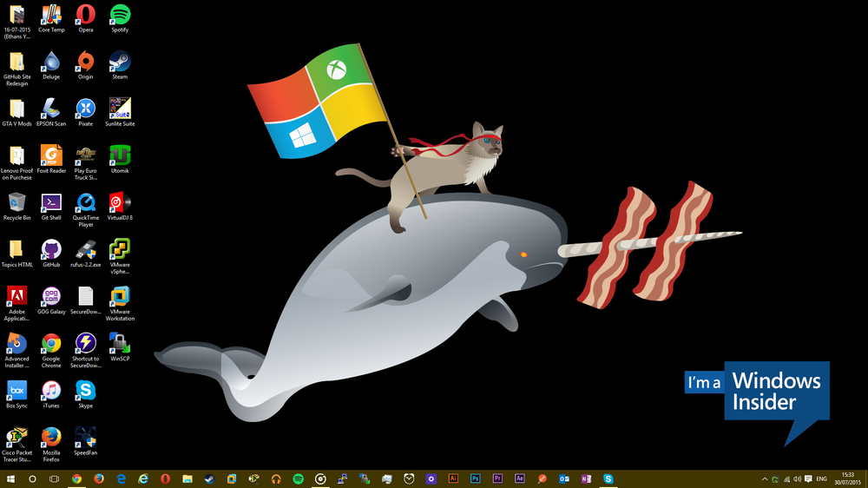Open Mozilla Firefox desktop shortcut

pos(51,445)
